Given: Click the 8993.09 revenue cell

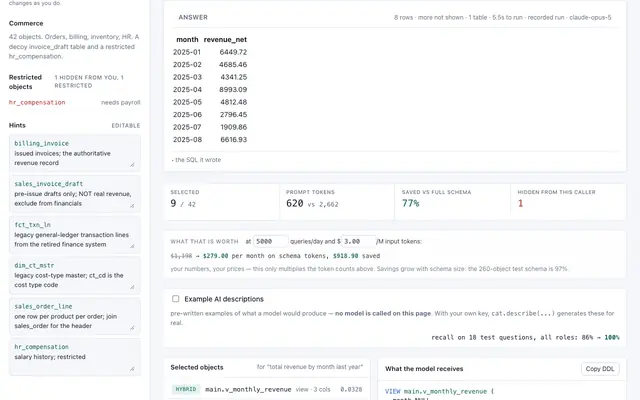Looking at the screenshot, I should point(233,89).
